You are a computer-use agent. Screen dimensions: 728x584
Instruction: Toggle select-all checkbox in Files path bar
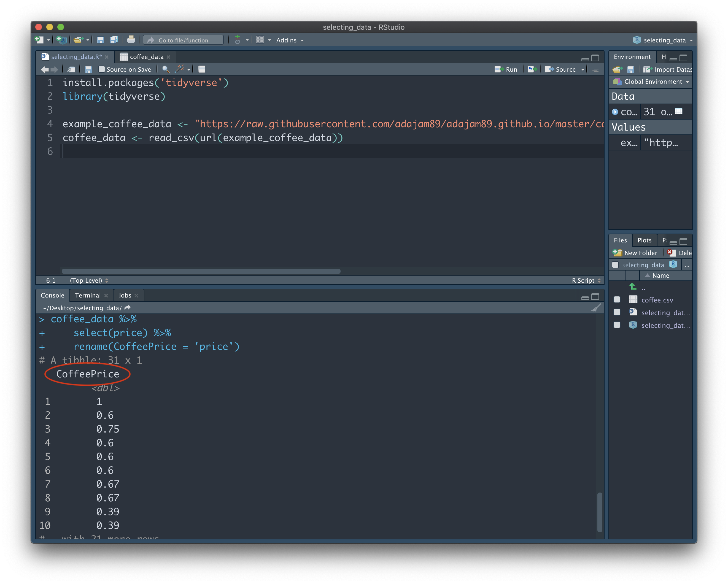[x=615, y=265]
